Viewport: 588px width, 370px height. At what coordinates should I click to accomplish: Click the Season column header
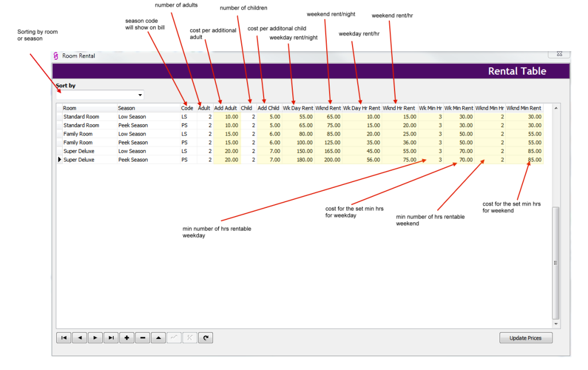tap(148, 108)
